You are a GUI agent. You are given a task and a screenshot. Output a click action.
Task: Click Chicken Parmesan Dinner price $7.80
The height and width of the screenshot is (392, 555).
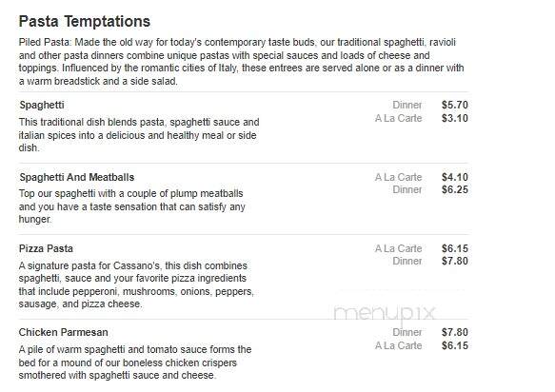click(x=455, y=333)
